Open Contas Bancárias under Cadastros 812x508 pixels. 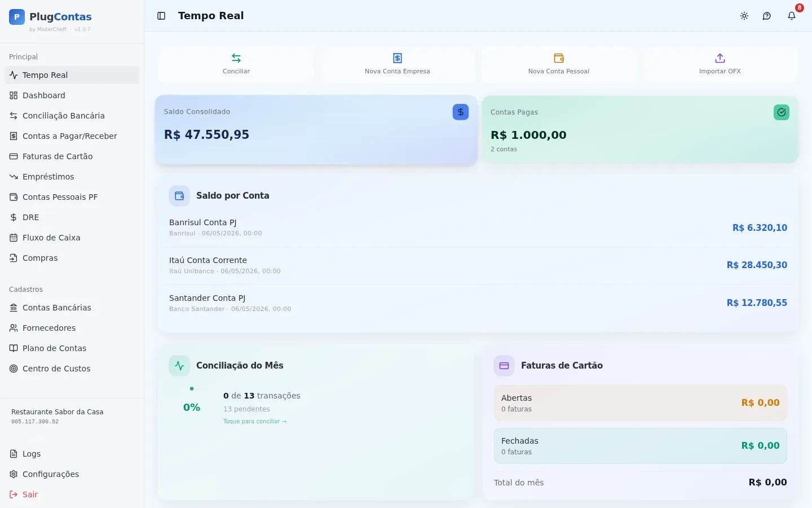(72, 308)
